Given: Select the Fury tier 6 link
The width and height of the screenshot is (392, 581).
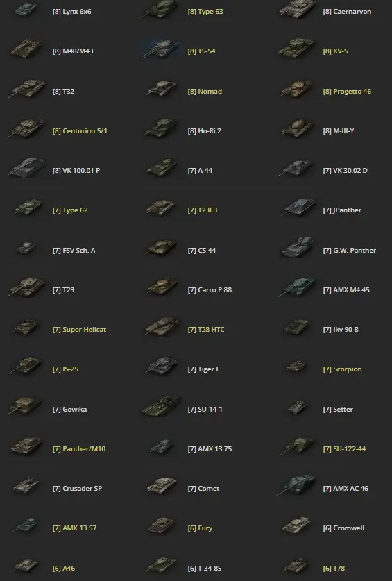Looking at the screenshot, I should pos(200,528).
